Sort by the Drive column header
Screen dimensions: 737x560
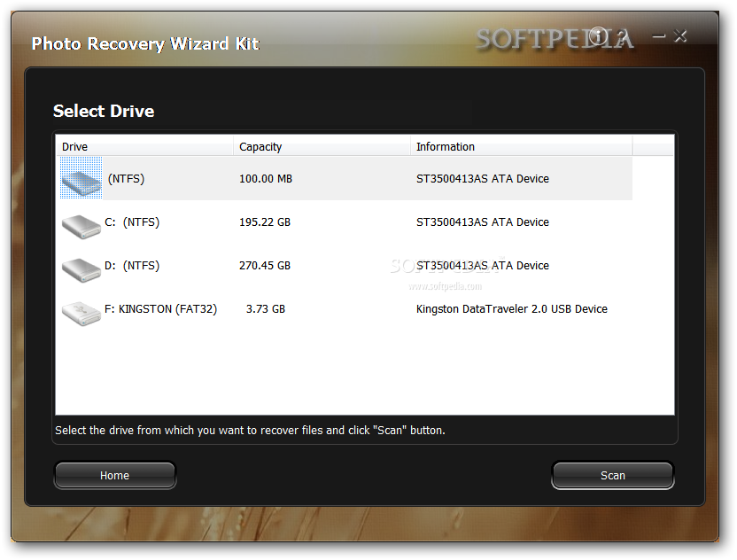(x=144, y=147)
